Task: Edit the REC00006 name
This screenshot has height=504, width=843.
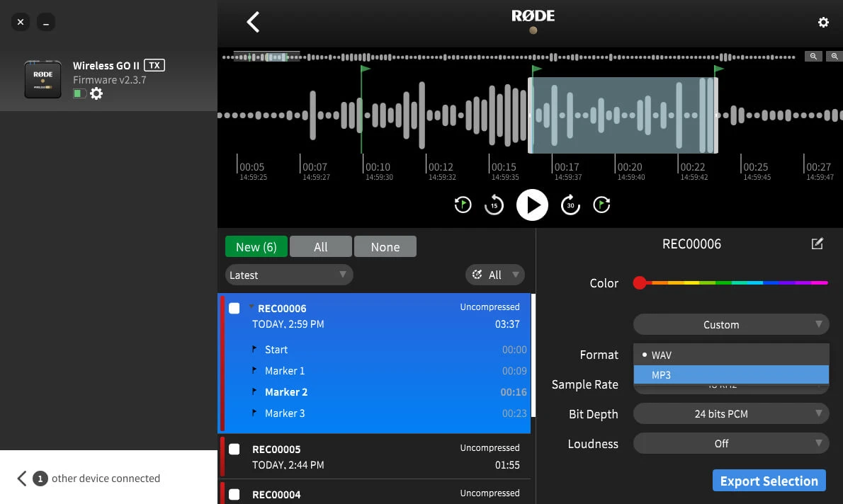Action: [x=817, y=244]
